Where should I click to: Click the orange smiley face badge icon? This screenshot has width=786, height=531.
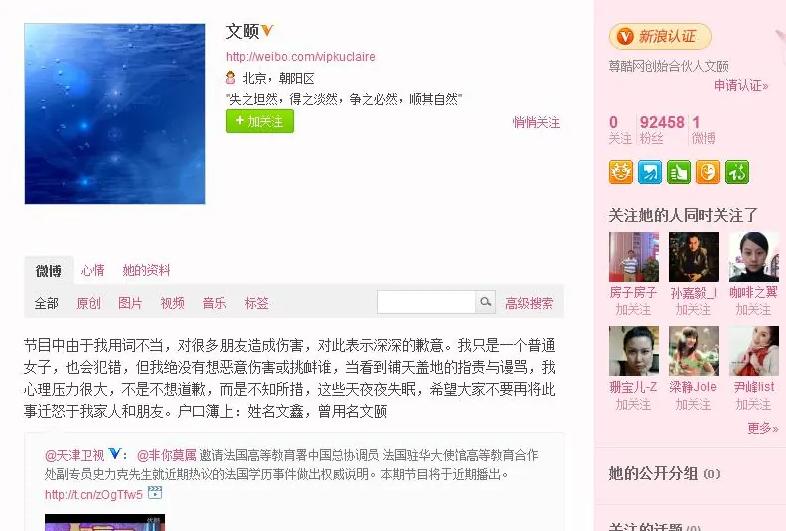pyautogui.click(x=621, y=172)
